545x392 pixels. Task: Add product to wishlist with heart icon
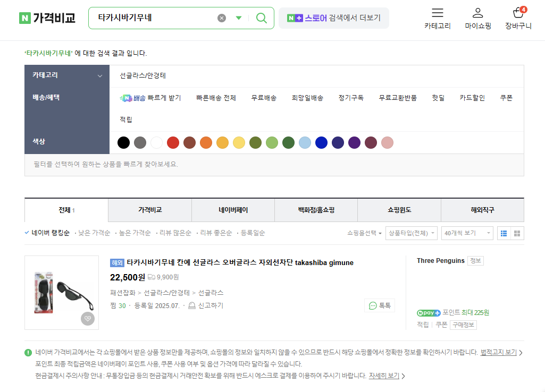click(x=88, y=318)
